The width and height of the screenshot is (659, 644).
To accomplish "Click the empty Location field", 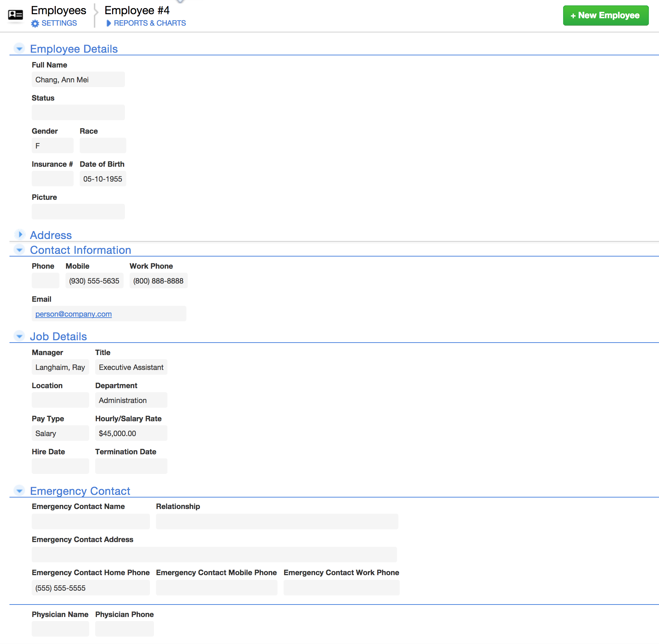I will [60, 400].
